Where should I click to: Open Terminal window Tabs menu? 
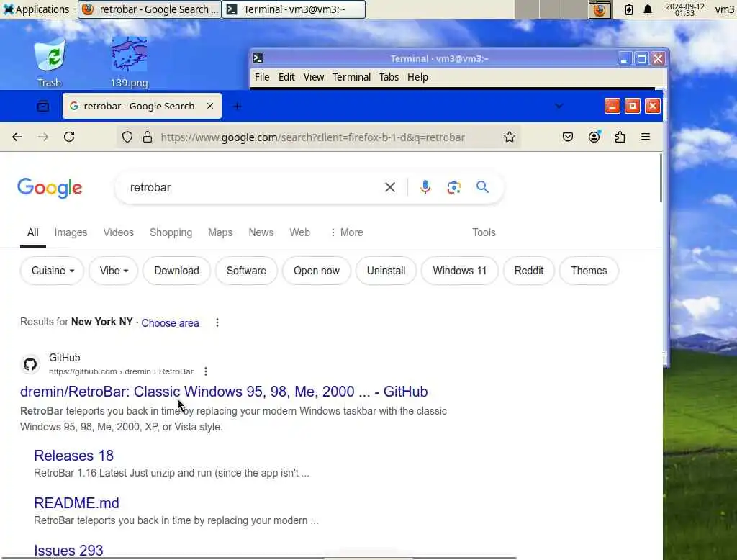[x=389, y=77]
